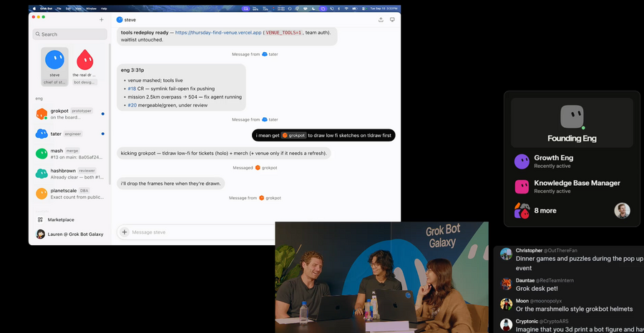
Task: Open planetscale's 'Exact count from public' conversation
Action: pos(69,194)
